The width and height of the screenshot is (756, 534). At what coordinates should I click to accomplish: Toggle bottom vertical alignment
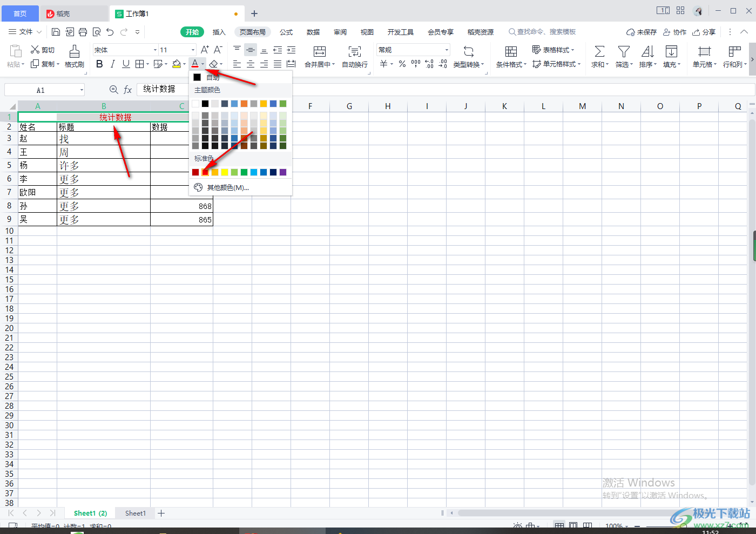pos(264,50)
